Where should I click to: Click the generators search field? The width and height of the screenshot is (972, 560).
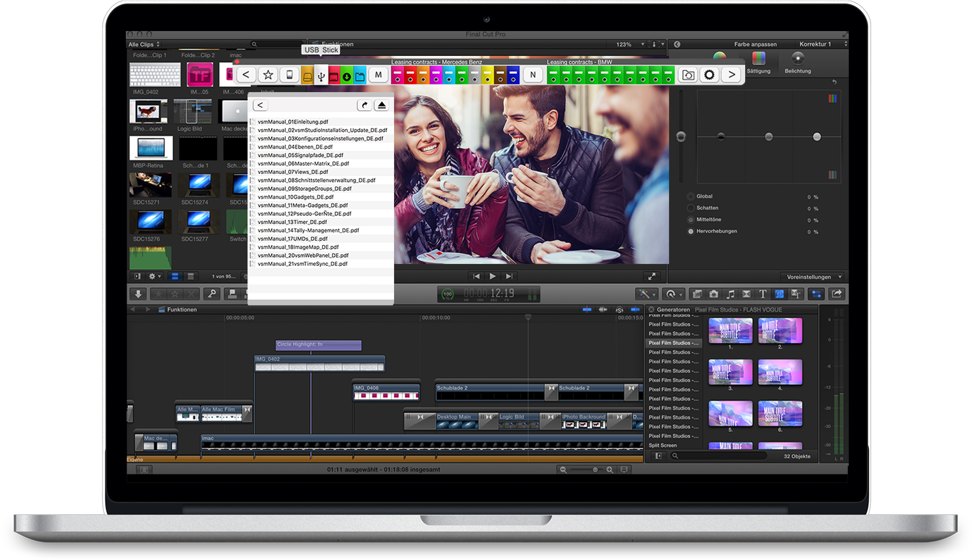pyautogui.click(x=720, y=456)
